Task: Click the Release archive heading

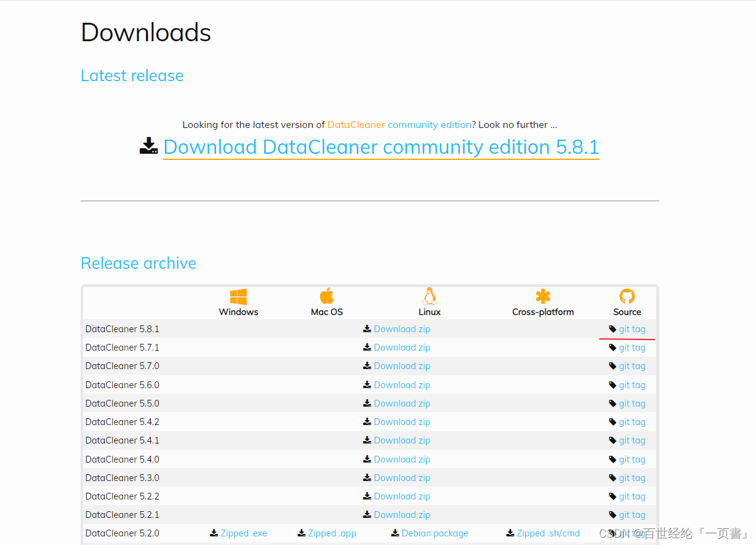Action: point(139,263)
